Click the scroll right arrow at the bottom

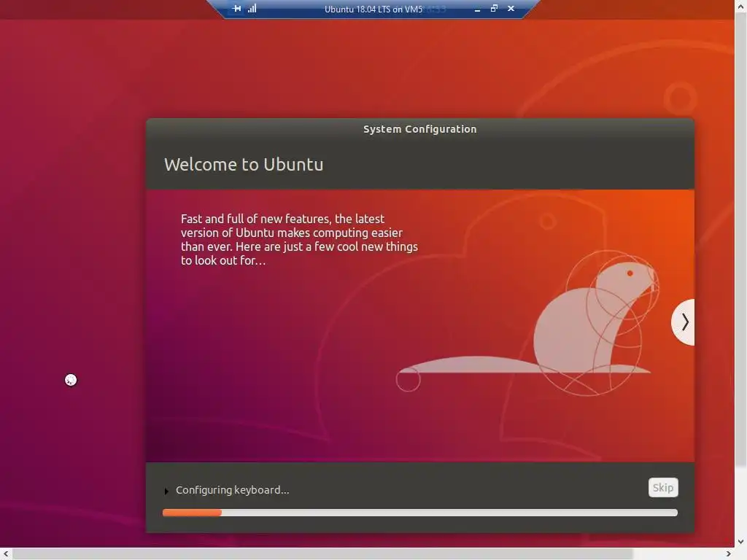pos(729,554)
